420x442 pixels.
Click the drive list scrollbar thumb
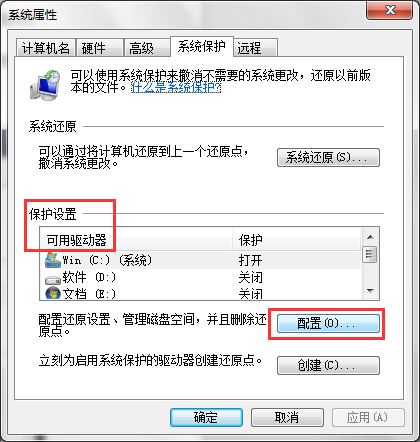[370, 255]
